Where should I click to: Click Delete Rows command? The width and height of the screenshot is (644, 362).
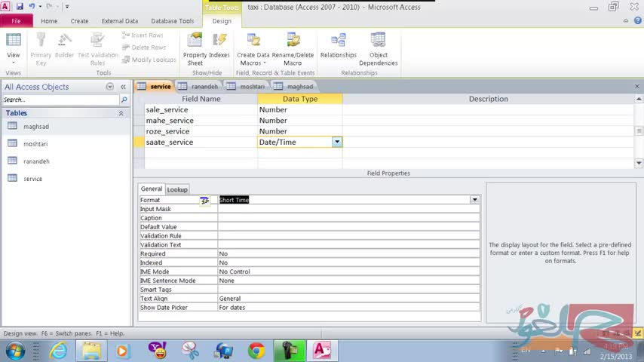[x=144, y=48]
